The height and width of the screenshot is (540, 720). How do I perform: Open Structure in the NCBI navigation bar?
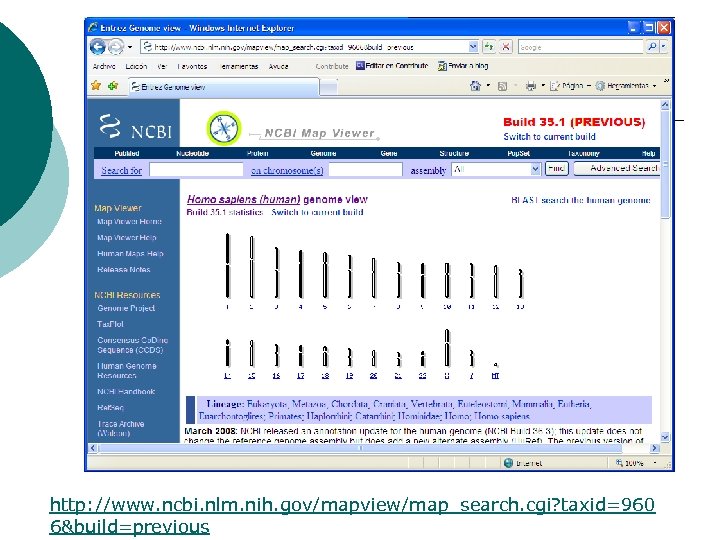pos(454,153)
